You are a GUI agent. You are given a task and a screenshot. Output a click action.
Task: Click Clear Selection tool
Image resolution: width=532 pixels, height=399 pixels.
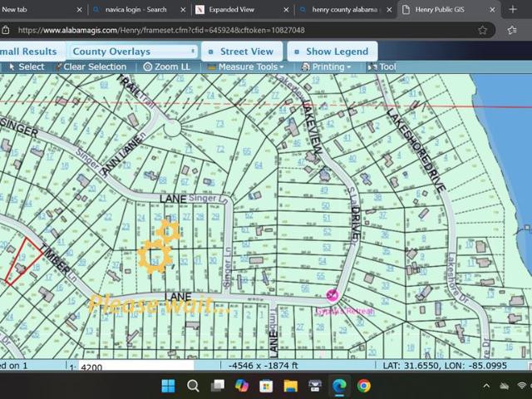click(94, 66)
